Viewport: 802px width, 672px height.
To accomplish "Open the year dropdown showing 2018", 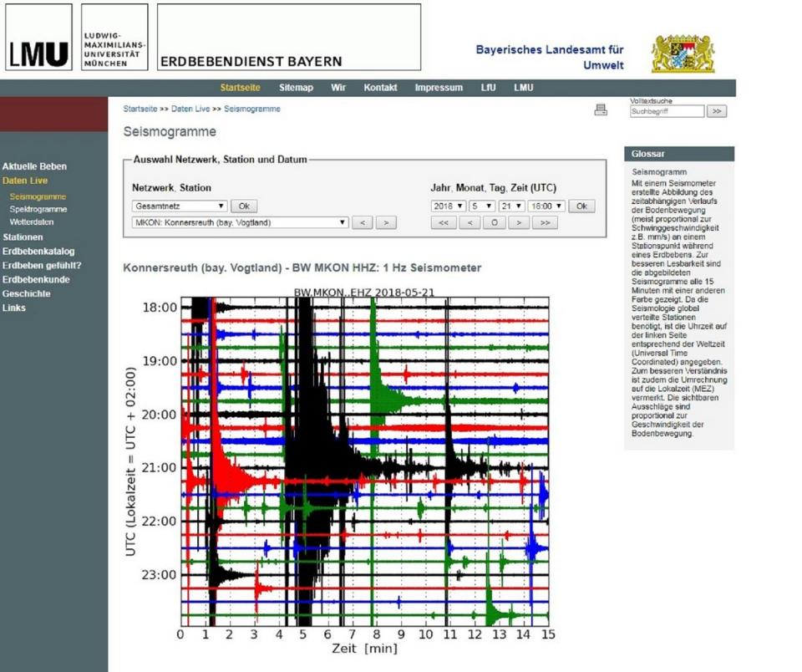I will click(x=448, y=206).
